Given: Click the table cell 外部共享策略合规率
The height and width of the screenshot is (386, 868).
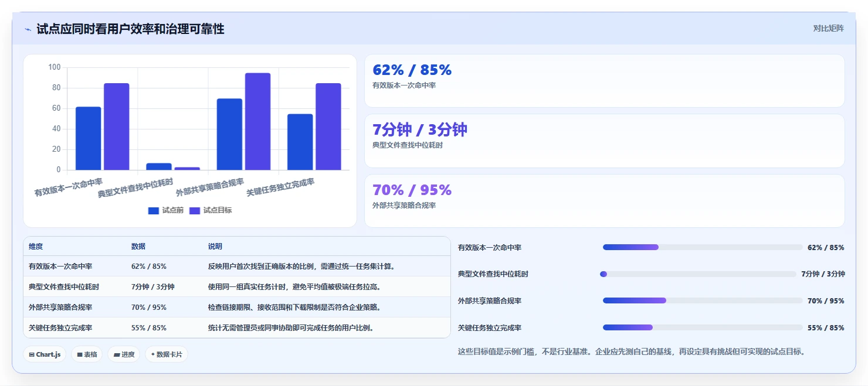Looking at the screenshot, I should 60,308.
